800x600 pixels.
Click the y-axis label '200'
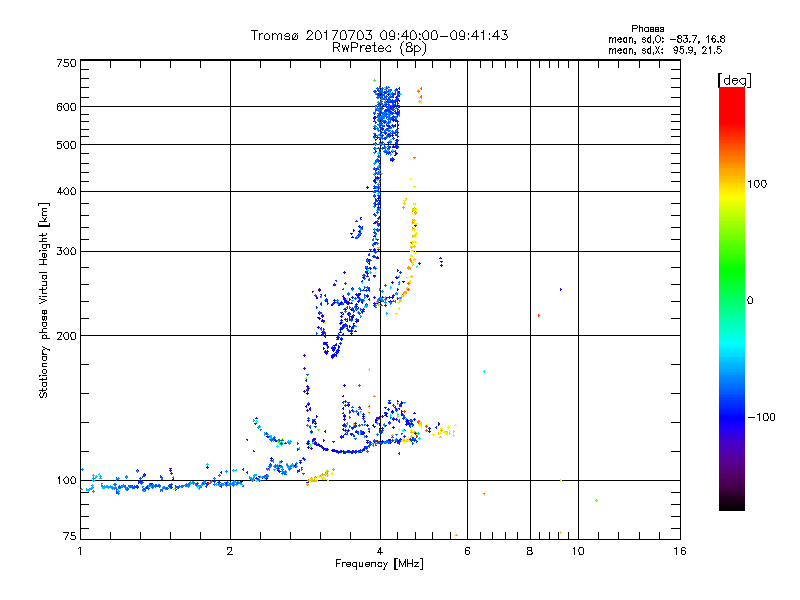[x=66, y=336]
